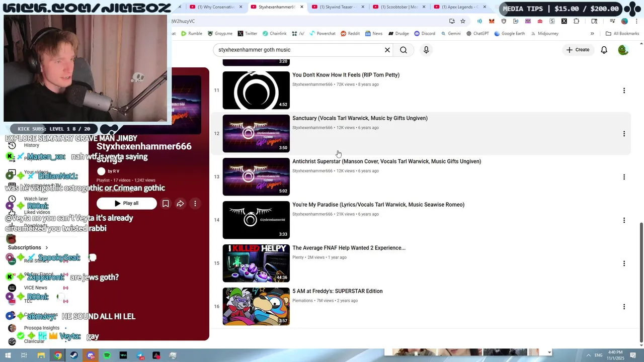Image resolution: width=644 pixels, height=362 pixels.
Task: Open the Discord bookmark
Action: coord(425,34)
